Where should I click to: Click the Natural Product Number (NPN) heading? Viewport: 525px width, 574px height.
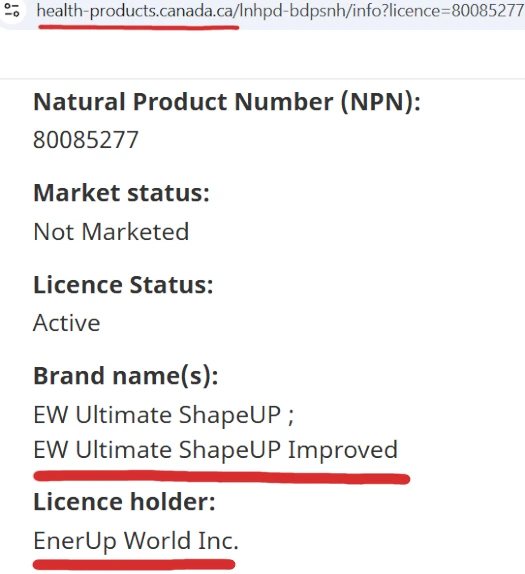pyautogui.click(x=227, y=102)
